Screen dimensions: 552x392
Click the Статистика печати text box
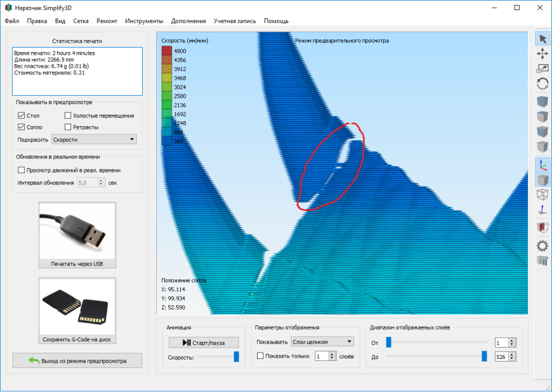click(x=77, y=72)
